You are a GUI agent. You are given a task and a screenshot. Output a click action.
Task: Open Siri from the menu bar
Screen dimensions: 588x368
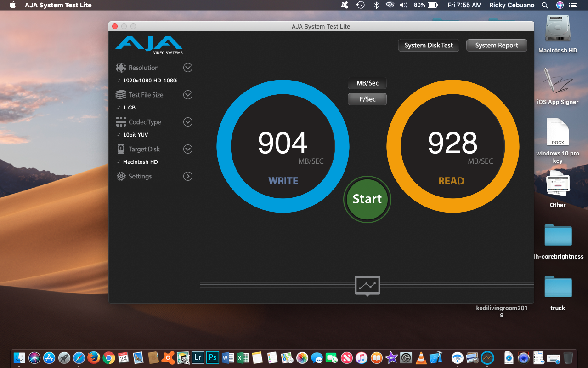[x=560, y=5]
